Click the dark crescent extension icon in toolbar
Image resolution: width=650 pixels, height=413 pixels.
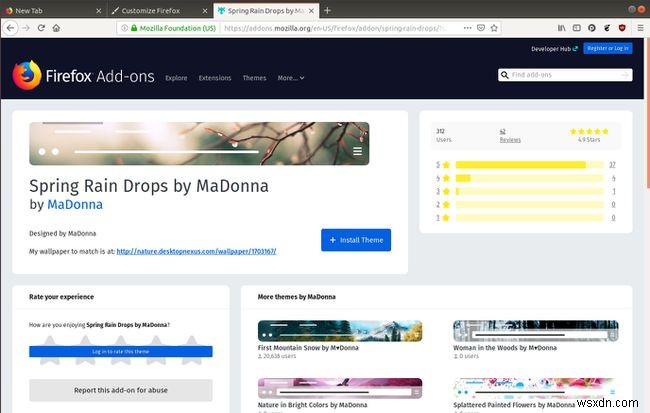click(607, 28)
